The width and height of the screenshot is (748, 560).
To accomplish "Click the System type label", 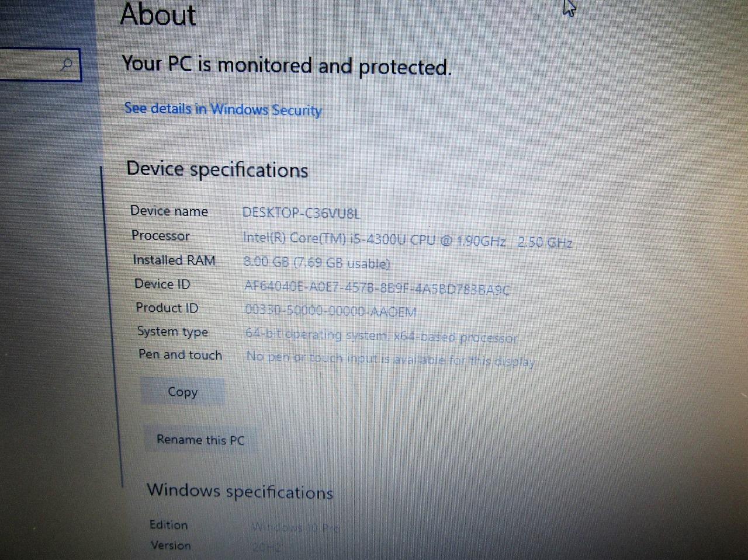I will click(x=172, y=332).
